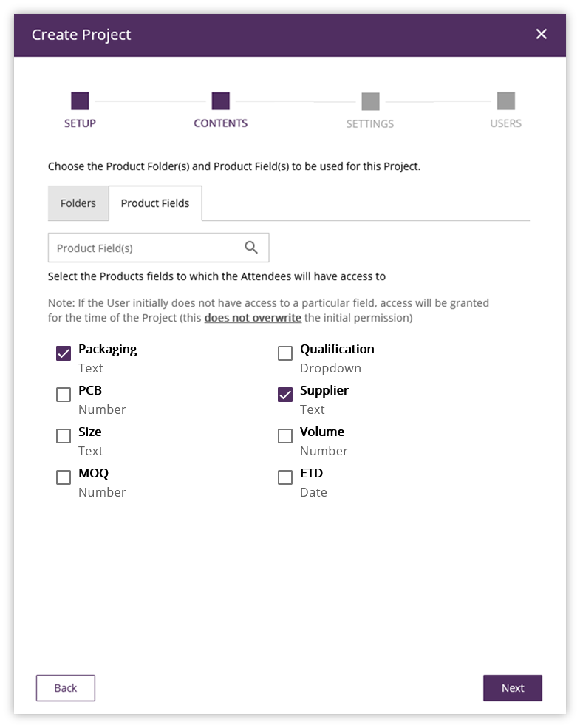
Task: Open the USERS step square
Action: coord(506,101)
